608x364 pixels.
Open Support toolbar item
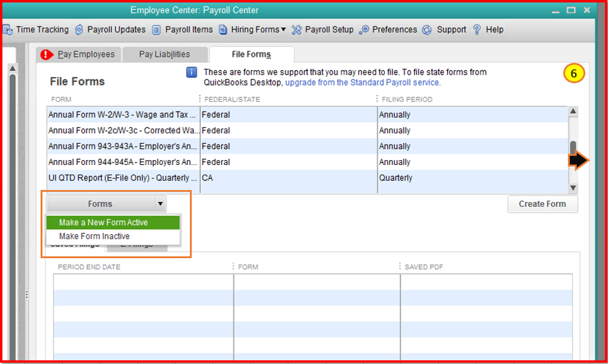[452, 29]
